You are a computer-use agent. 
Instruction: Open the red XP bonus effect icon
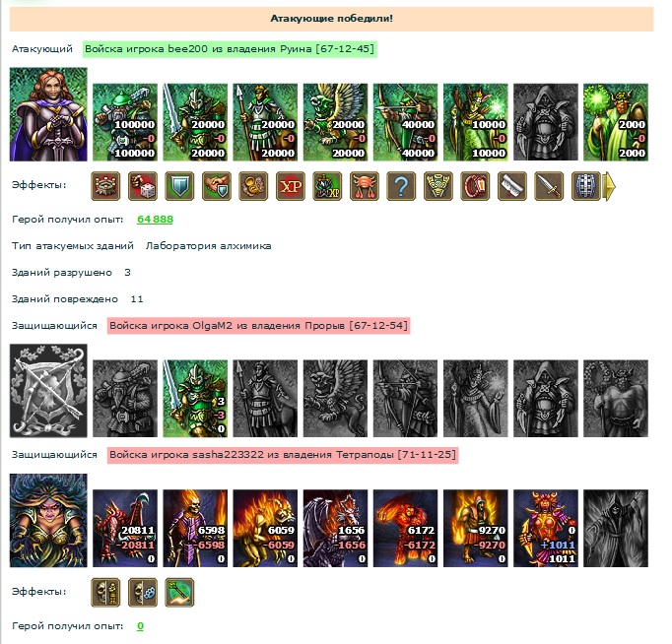click(291, 186)
